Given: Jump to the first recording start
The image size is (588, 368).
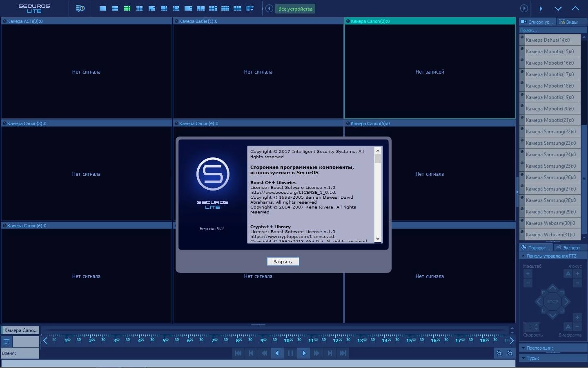Looking at the screenshot, I should 238,353.
